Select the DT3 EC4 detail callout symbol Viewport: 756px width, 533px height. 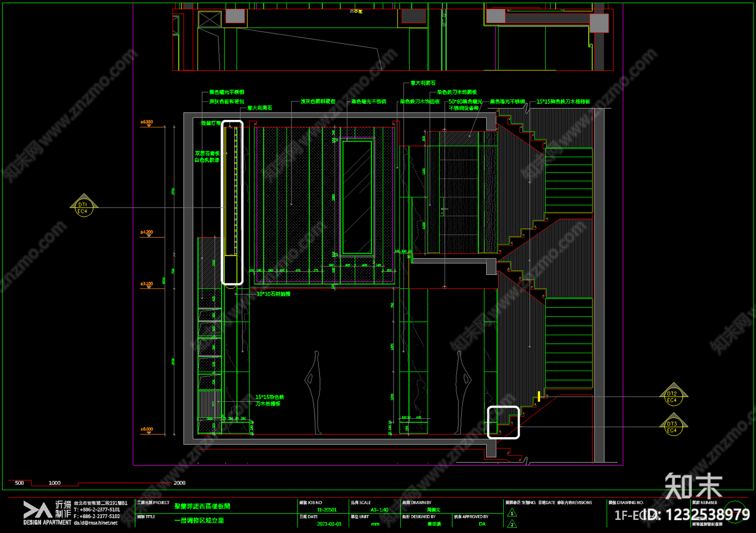tap(674, 424)
